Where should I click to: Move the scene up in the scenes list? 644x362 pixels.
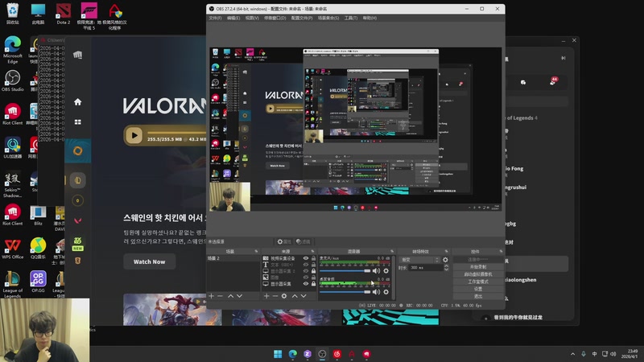pyautogui.click(x=231, y=296)
